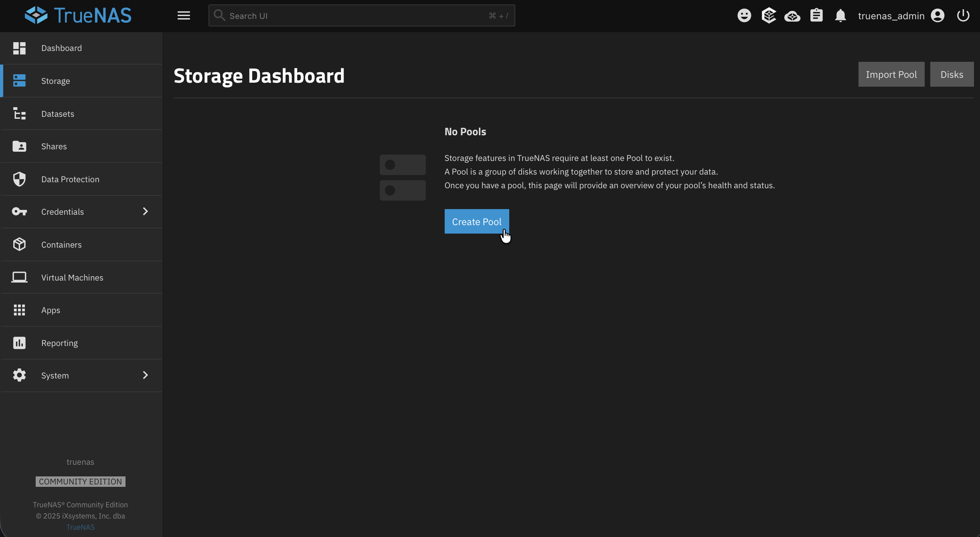This screenshot has height=537, width=980.
Task: Click the Import Pool button
Action: click(891, 74)
